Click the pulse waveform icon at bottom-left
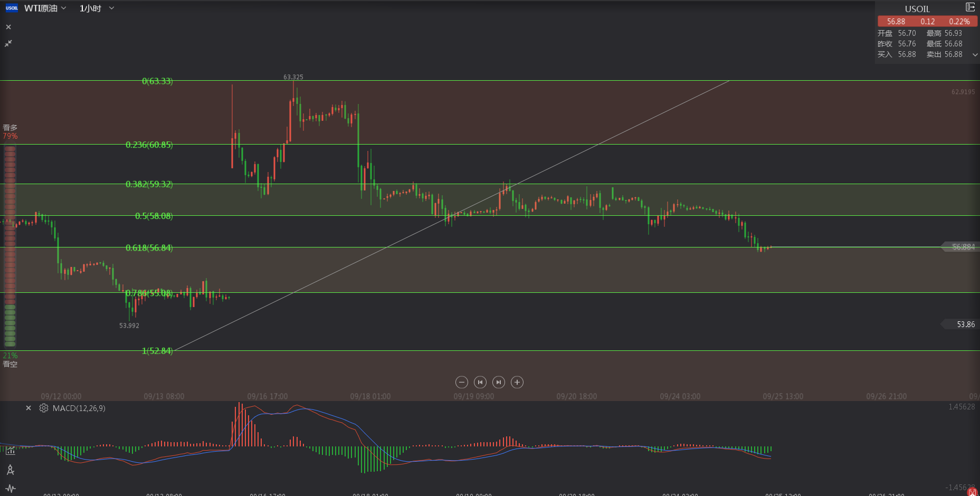 point(10,489)
